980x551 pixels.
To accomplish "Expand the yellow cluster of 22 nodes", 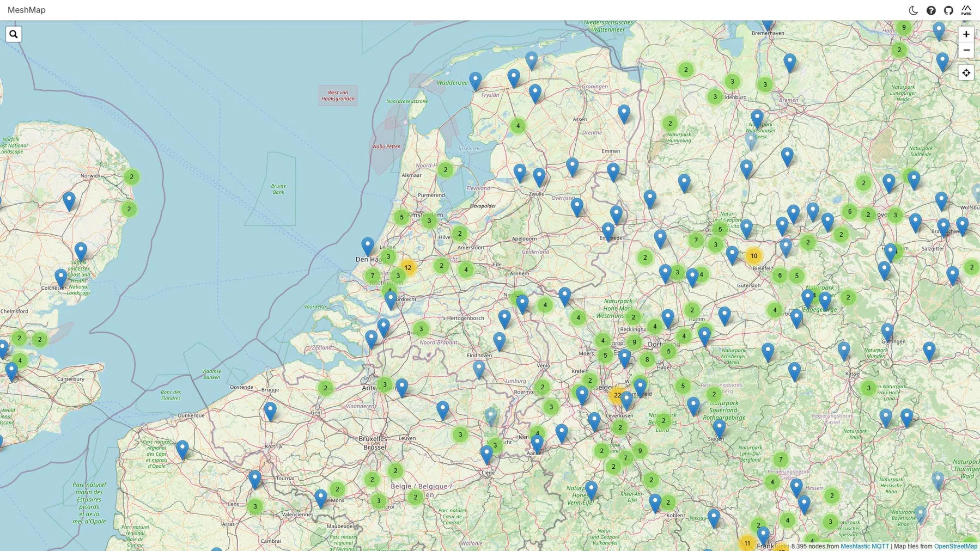I will (x=617, y=395).
